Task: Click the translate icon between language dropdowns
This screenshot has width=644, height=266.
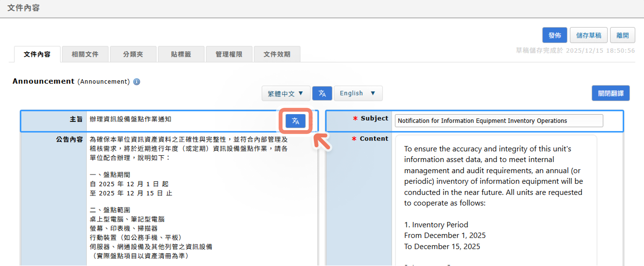Action: click(322, 94)
